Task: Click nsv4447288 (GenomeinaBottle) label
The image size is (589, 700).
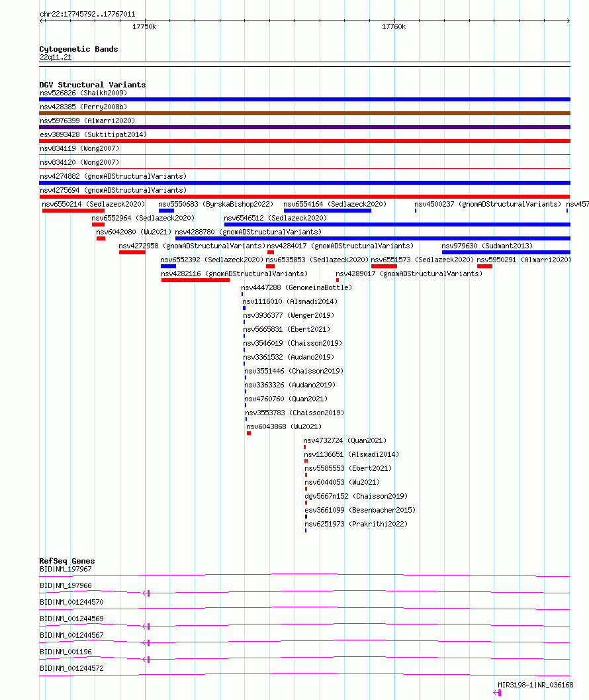Action: click(x=296, y=287)
